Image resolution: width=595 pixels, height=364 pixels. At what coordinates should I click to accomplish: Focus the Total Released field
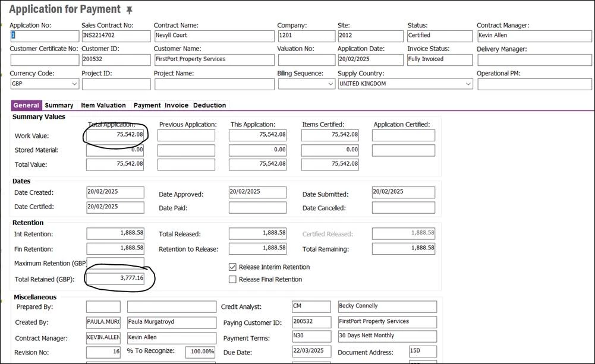tap(257, 233)
